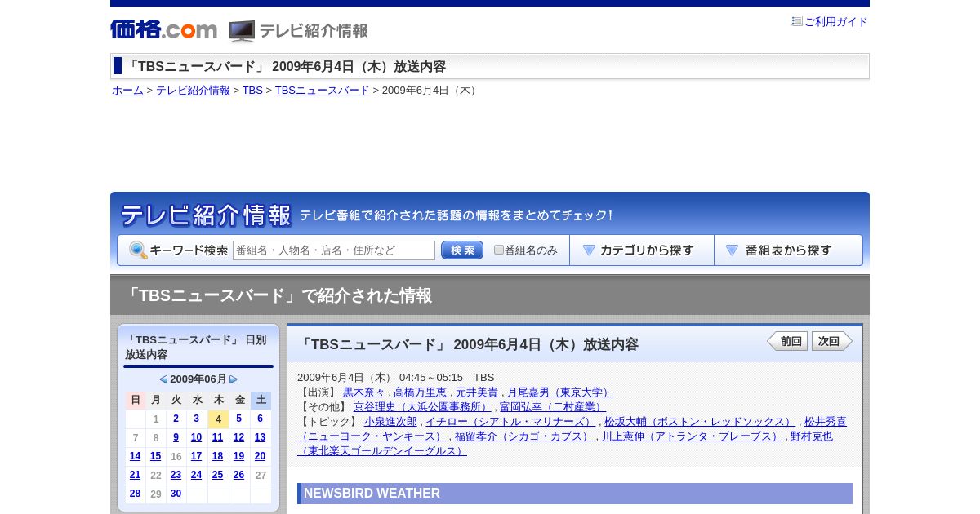Select June 3 in calendar
The image size is (980, 514).
coord(196,419)
